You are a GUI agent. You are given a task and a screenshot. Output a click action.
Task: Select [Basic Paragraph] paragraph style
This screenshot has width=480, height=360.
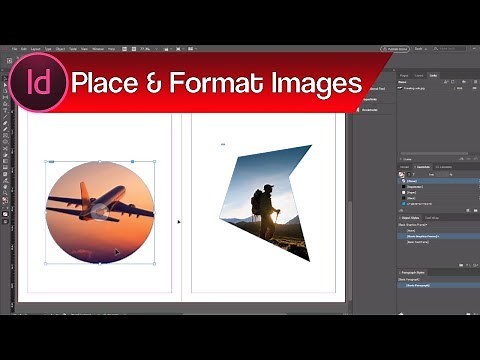click(x=438, y=285)
